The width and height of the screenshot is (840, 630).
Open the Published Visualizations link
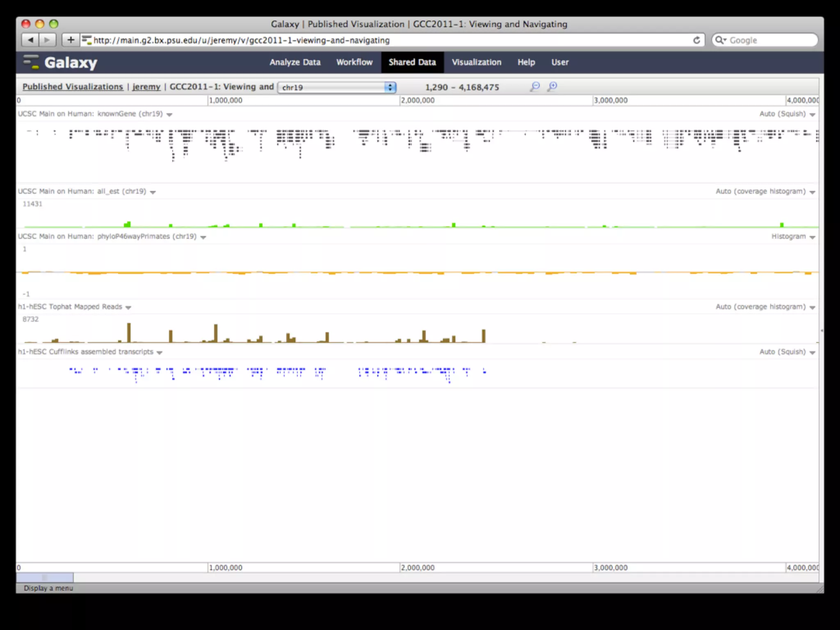73,87
